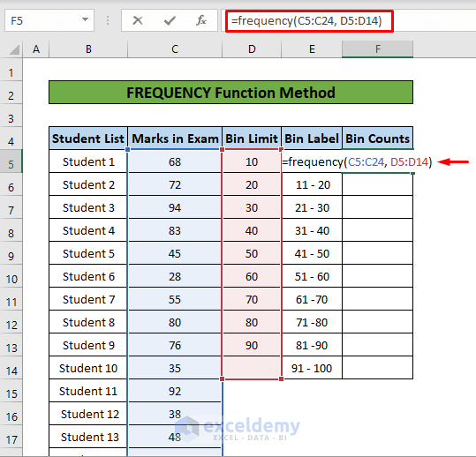Click the Bin Label cell 91 - 100
476x457 pixels.
(x=312, y=368)
